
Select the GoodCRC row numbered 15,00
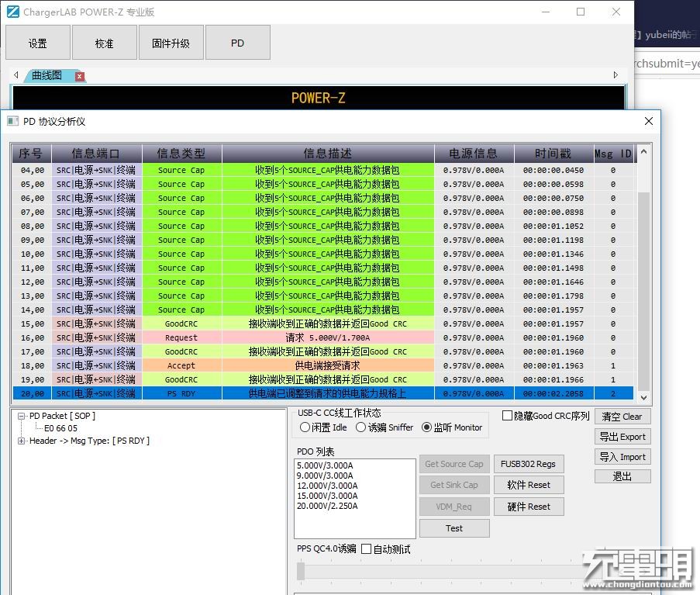322,323
